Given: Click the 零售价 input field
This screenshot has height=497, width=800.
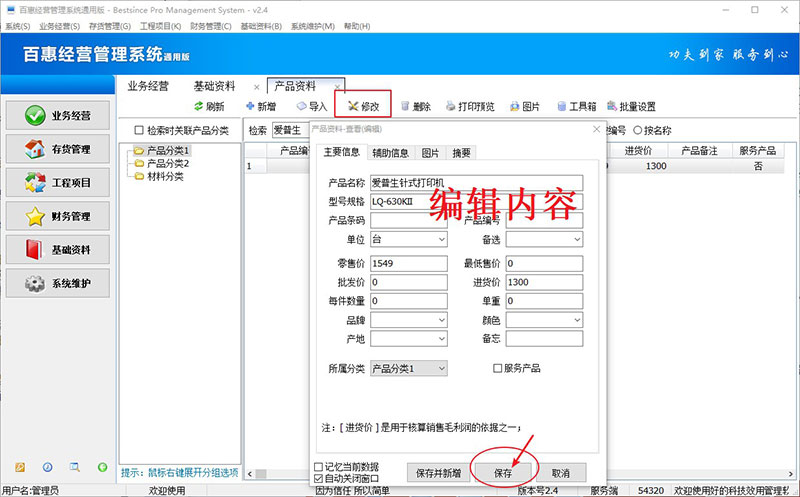Looking at the screenshot, I should (x=408, y=263).
